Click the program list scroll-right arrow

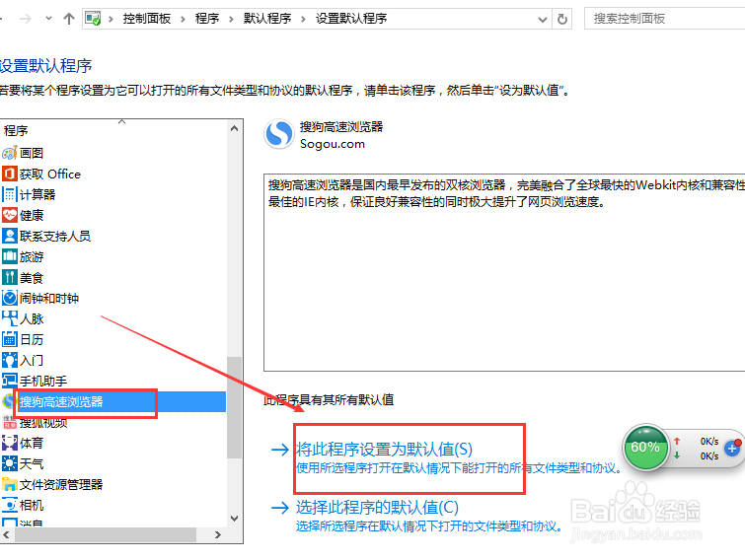pyautogui.click(x=218, y=534)
